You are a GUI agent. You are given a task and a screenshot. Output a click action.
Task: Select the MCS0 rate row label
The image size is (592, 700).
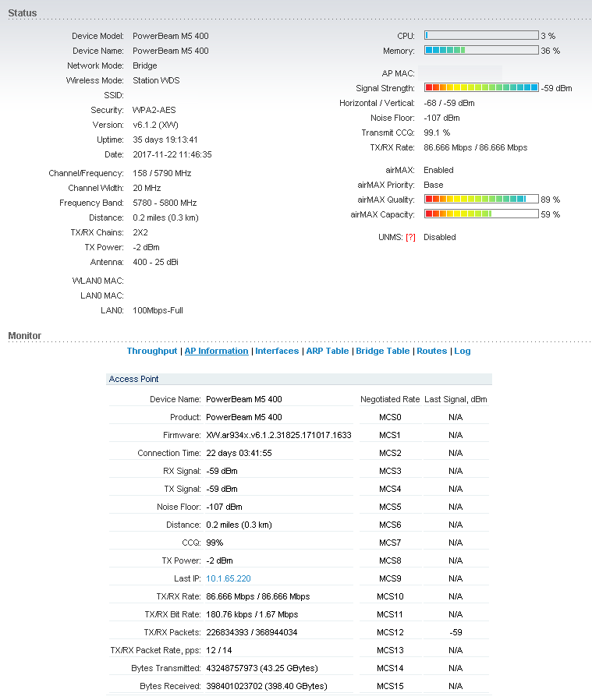(390, 417)
